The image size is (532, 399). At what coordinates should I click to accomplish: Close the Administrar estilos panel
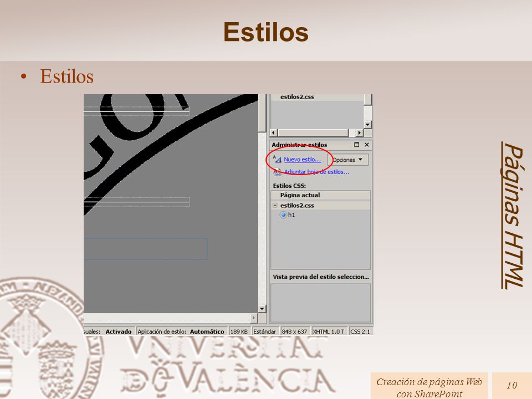367,145
